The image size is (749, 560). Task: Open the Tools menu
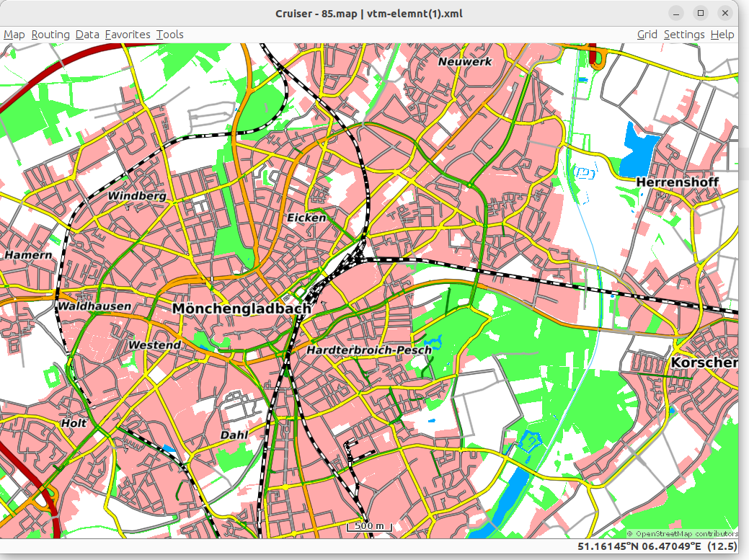click(x=170, y=35)
